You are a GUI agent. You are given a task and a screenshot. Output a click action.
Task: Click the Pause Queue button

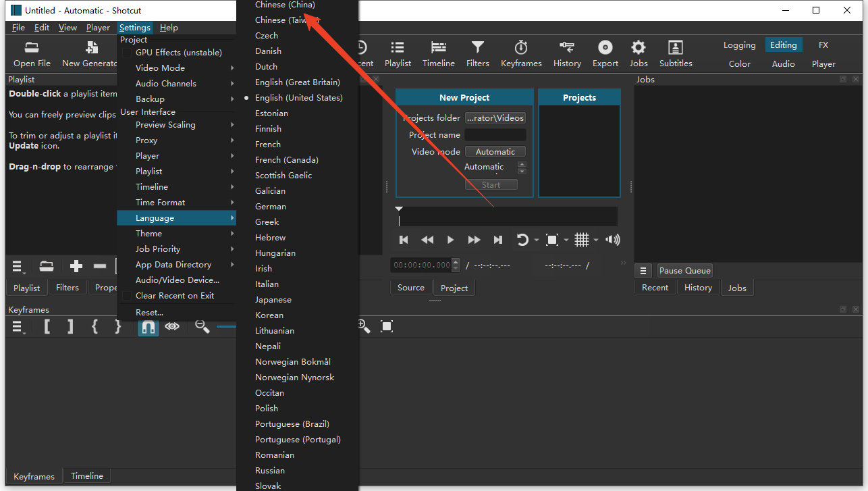[x=684, y=271]
